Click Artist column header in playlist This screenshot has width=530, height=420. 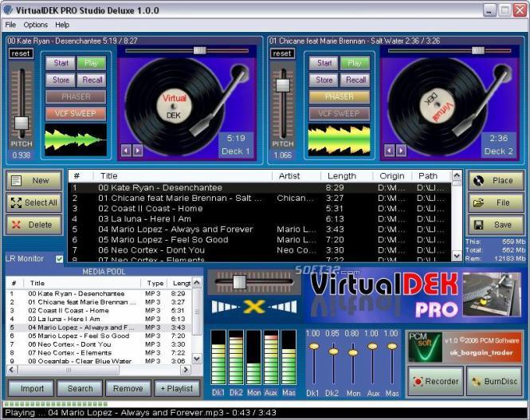pyautogui.click(x=296, y=176)
